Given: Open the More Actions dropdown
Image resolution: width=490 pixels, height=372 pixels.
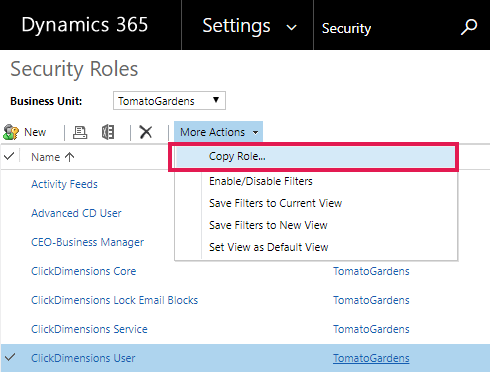Looking at the screenshot, I should click(x=218, y=132).
